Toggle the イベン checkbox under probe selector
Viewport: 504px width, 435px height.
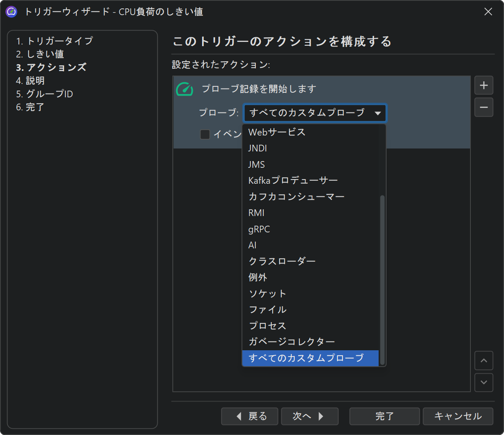point(205,134)
